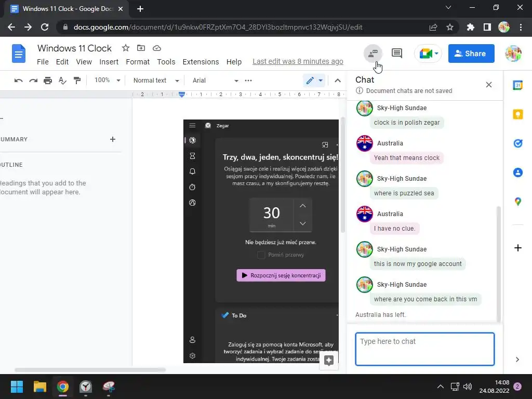Image resolution: width=532 pixels, height=399 pixels.
Task: Open the Insert menu
Action: (109, 62)
